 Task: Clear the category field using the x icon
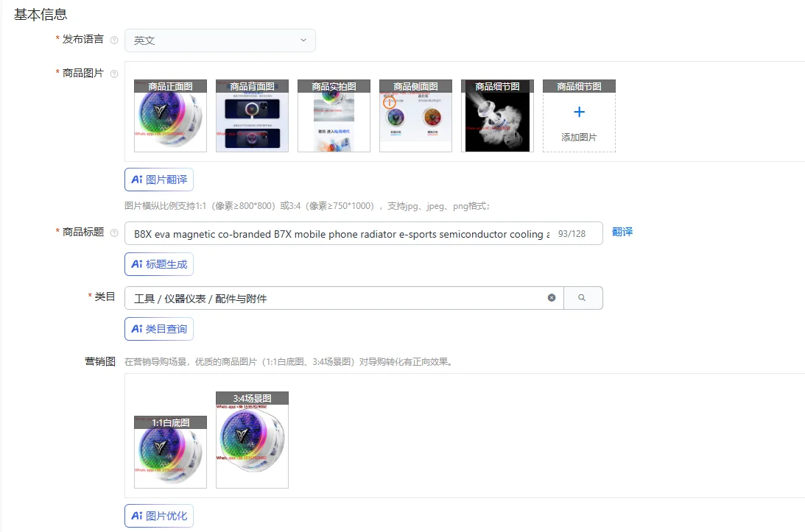552,297
